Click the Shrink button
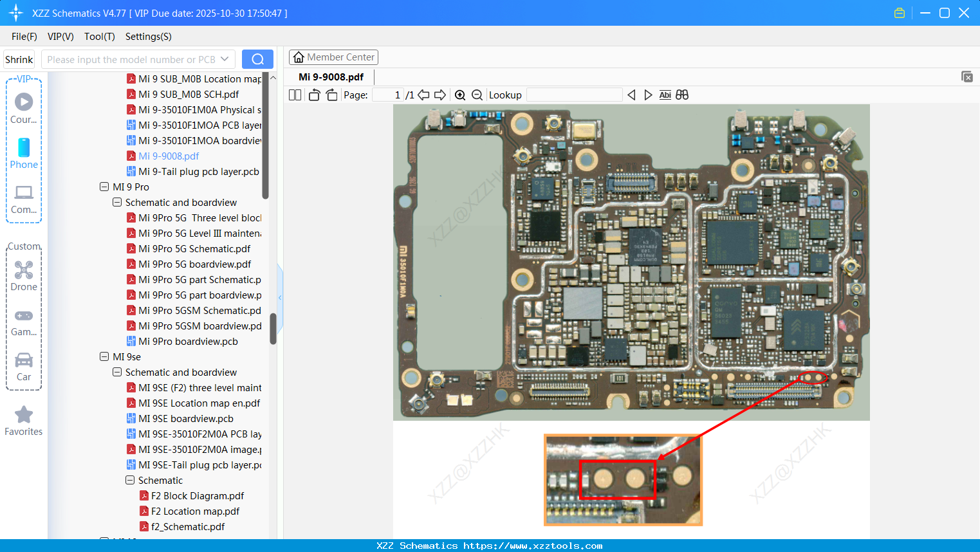 pos(19,59)
